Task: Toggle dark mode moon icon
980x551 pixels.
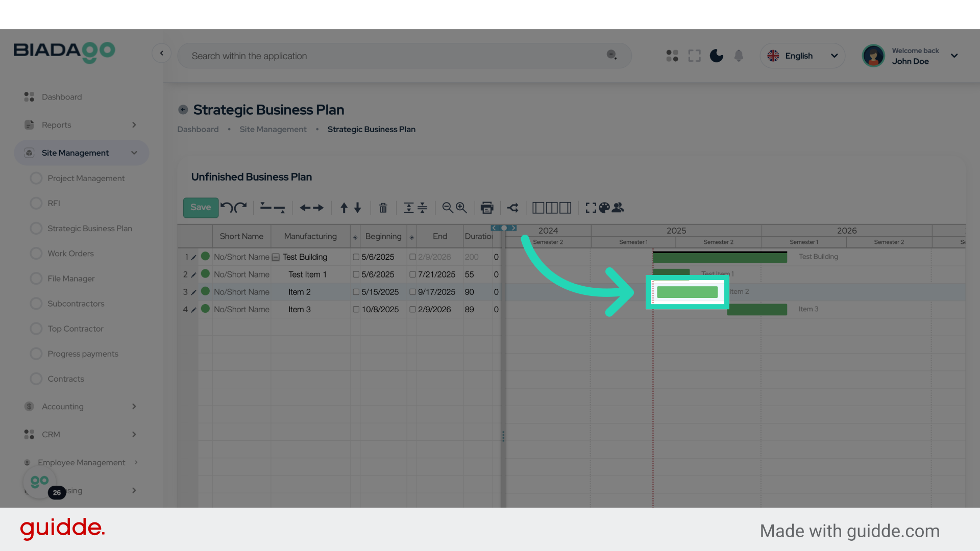Action: [716, 56]
